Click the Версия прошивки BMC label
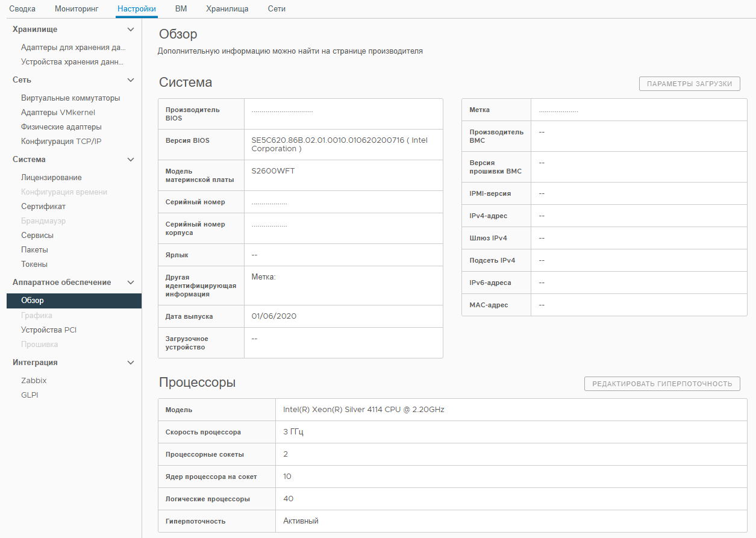The width and height of the screenshot is (756, 538). (x=496, y=167)
